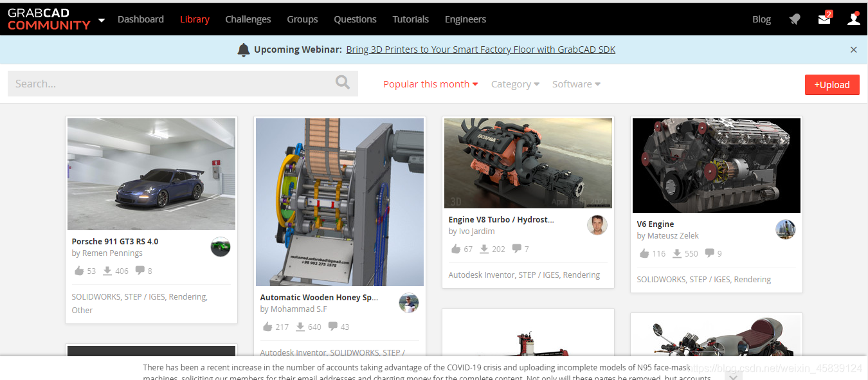Open notifications pin icon in header
This screenshot has height=380, width=868.
[x=795, y=19]
